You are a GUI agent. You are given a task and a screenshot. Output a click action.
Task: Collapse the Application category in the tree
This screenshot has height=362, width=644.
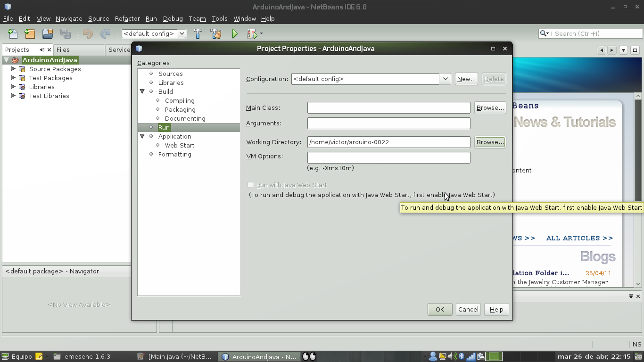pyautogui.click(x=142, y=136)
